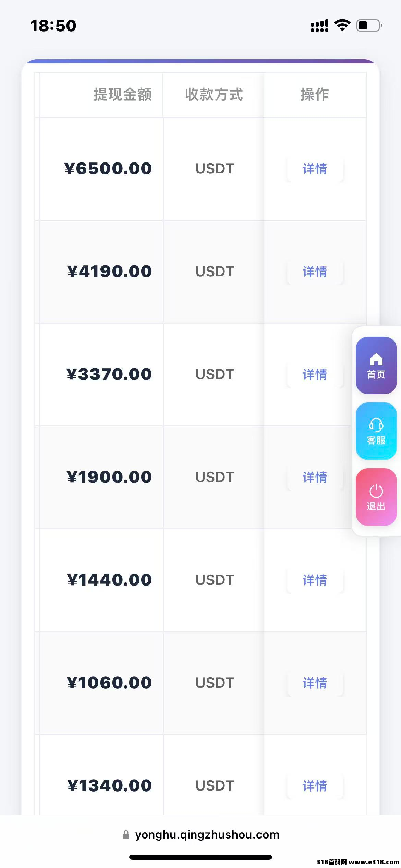Viewport: 401px width, 868px height.
Task: Tap the 操作 column header
Action: [315, 95]
